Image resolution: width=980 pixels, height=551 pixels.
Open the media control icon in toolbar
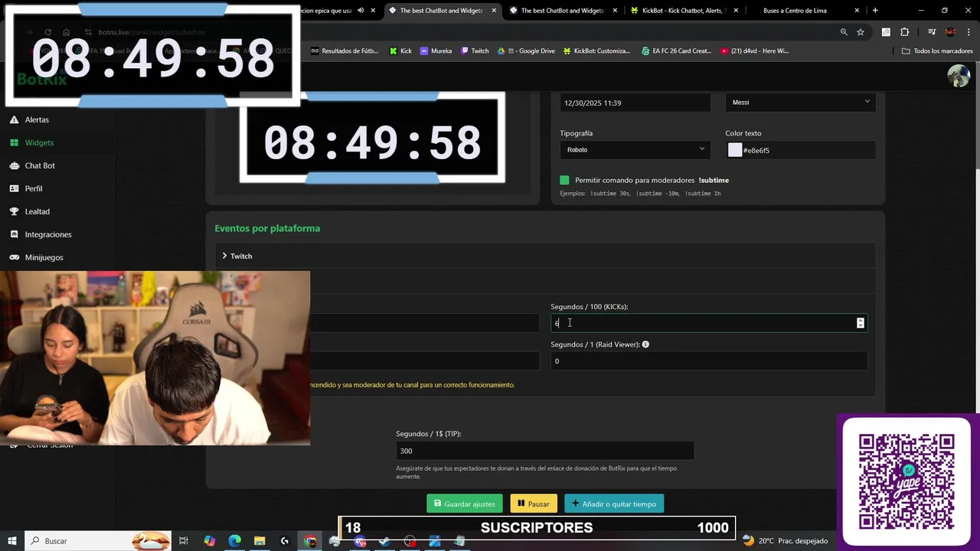pyautogui.click(x=932, y=32)
